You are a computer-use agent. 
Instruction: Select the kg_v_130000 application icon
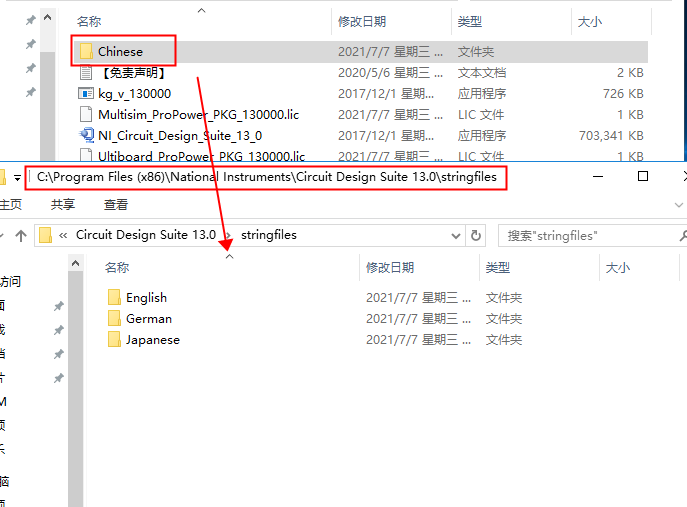[x=86, y=93]
